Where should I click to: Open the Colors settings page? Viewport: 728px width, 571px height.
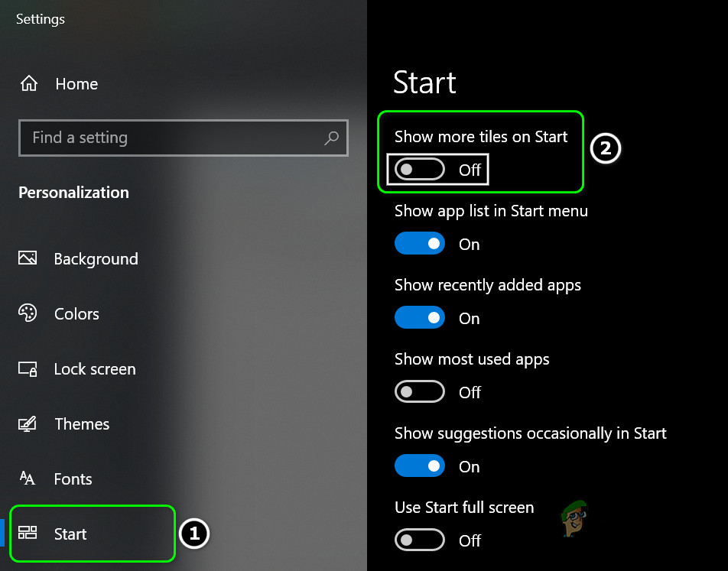76,314
